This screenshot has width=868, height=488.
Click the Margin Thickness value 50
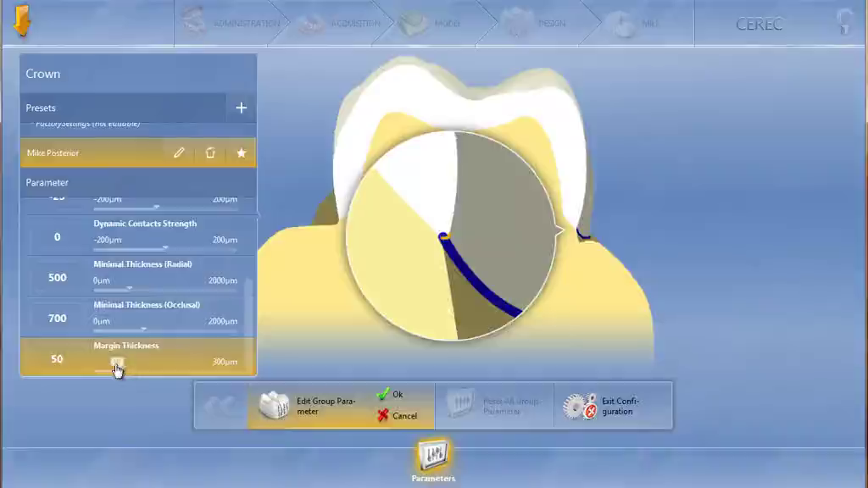(57, 359)
